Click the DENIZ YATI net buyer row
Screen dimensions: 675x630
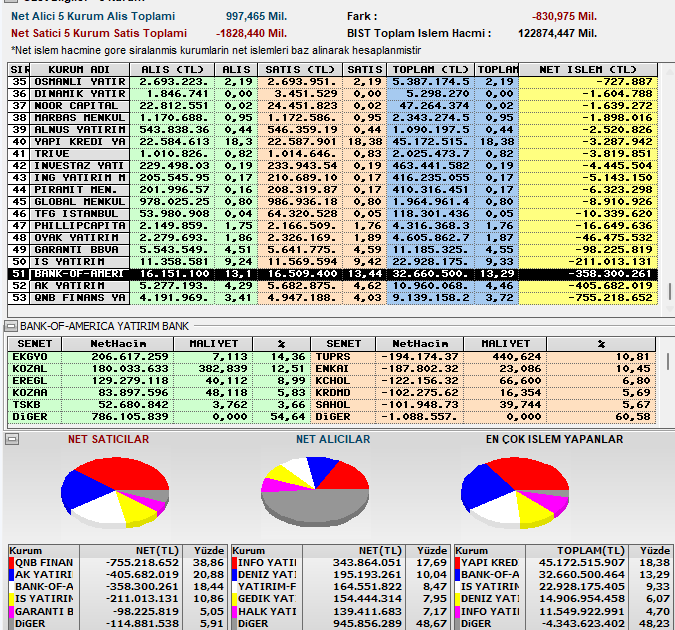[x=340, y=575]
